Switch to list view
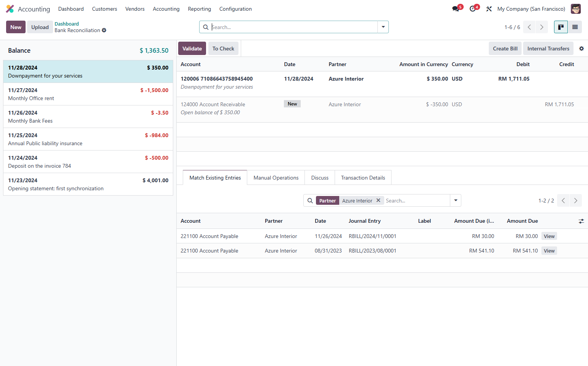The width and height of the screenshot is (588, 366). [x=575, y=27]
